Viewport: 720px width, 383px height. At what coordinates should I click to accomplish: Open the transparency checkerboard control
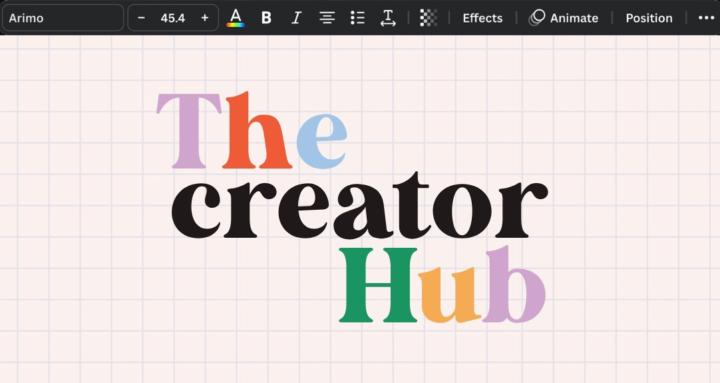tap(428, 18)
